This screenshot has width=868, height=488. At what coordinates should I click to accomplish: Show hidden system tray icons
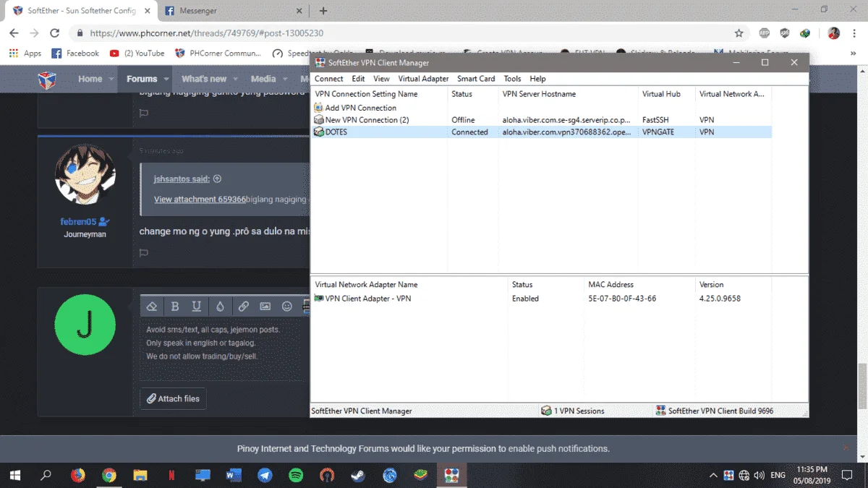[x=713, y=475]
